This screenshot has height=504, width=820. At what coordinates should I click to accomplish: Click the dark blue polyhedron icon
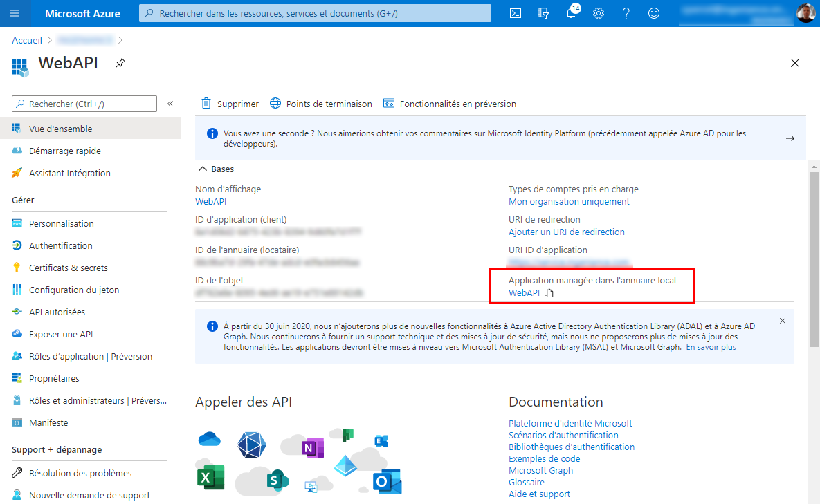[x=252, y=445]
